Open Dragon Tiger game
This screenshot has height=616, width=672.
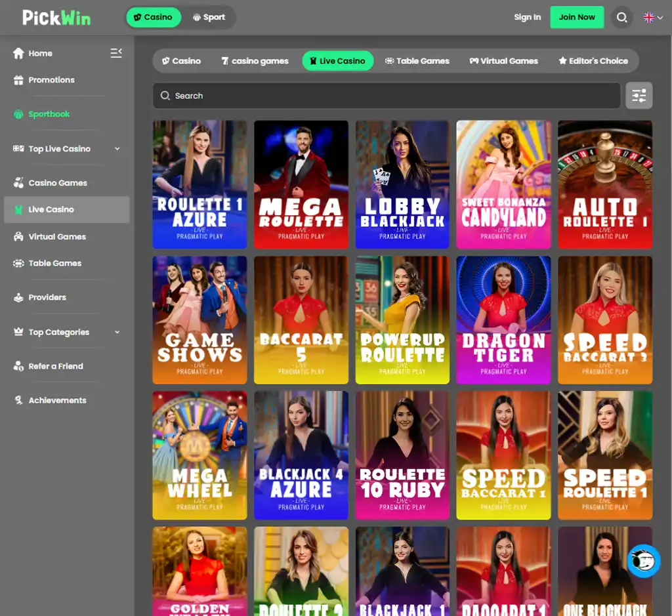(503, 320)
